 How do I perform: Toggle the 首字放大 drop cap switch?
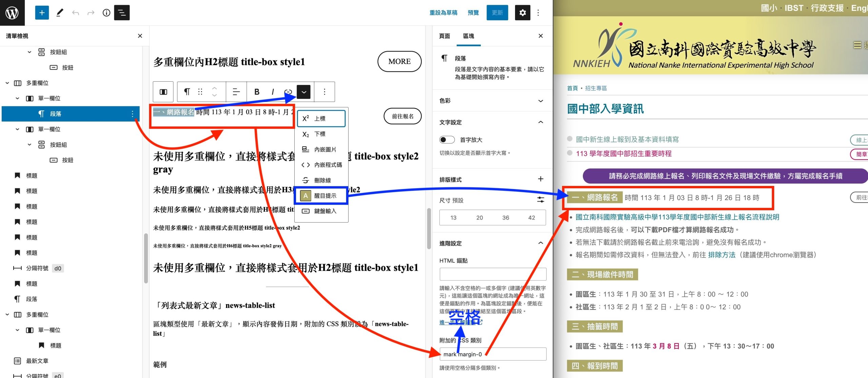coord(447,140)
